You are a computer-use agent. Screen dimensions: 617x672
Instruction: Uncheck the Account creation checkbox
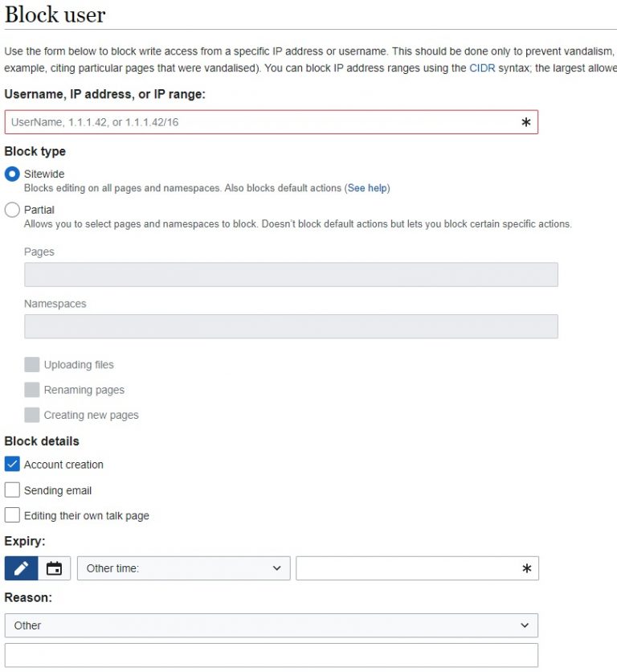click(12, 464)
